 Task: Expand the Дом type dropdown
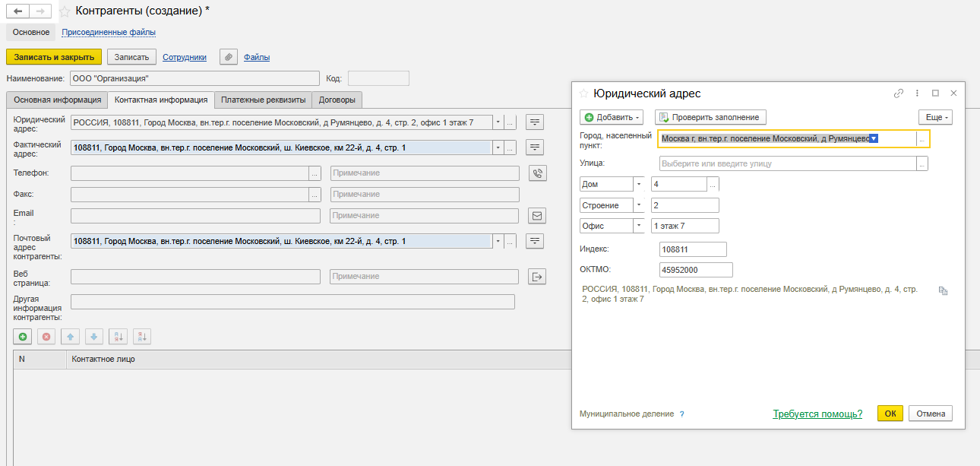tap(639, 184)
